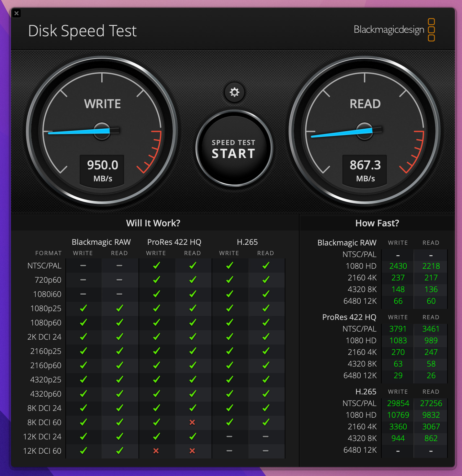Start the speed test
The height and width of the screenshot is (476, 462).
tap(234, 149)
